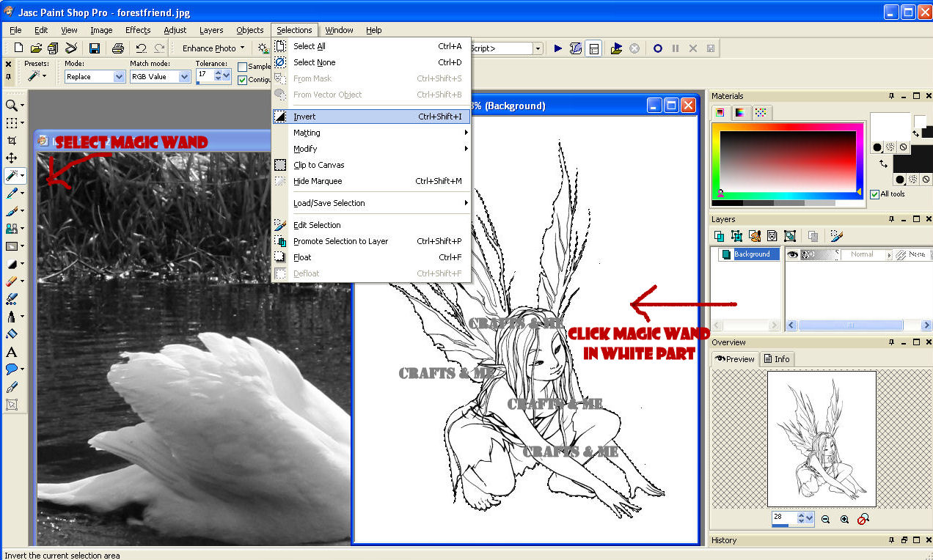Image resolution: width=933 pixels, height=560 pixels.
Task: Open the Match mode RGB Value dropdown
Action: tap(184, 76)
